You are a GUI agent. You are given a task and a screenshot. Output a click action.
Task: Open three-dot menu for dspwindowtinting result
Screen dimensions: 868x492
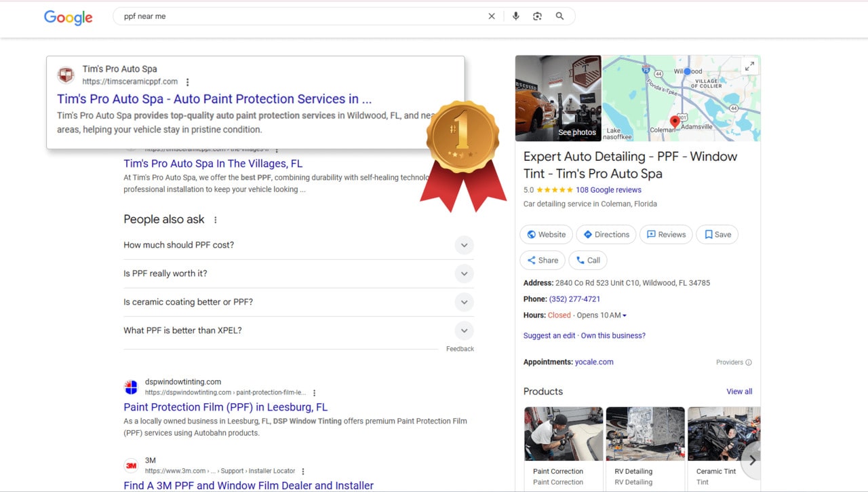pyautogui.click(x=314, y=393)
